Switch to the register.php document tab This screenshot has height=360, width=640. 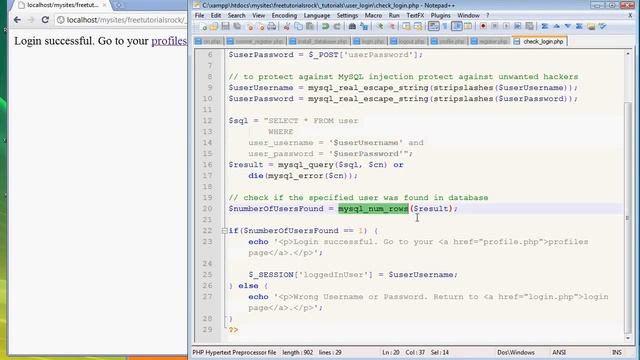click(489, 41)
